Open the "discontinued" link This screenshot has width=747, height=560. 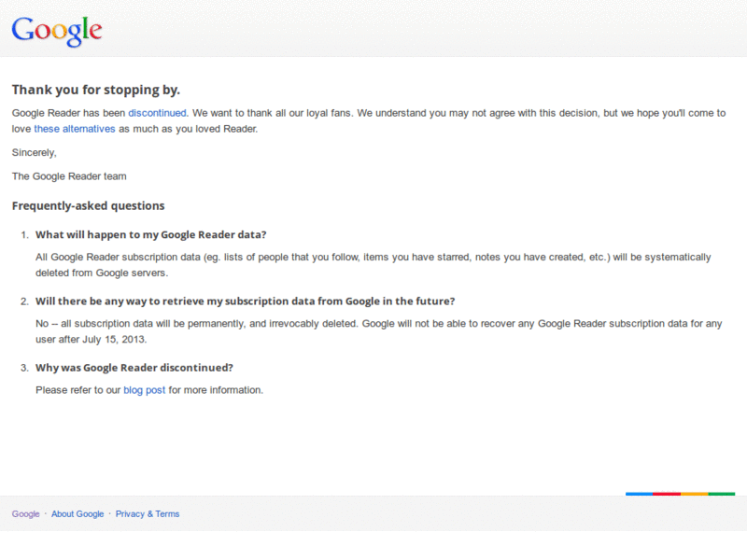point(157,113)
